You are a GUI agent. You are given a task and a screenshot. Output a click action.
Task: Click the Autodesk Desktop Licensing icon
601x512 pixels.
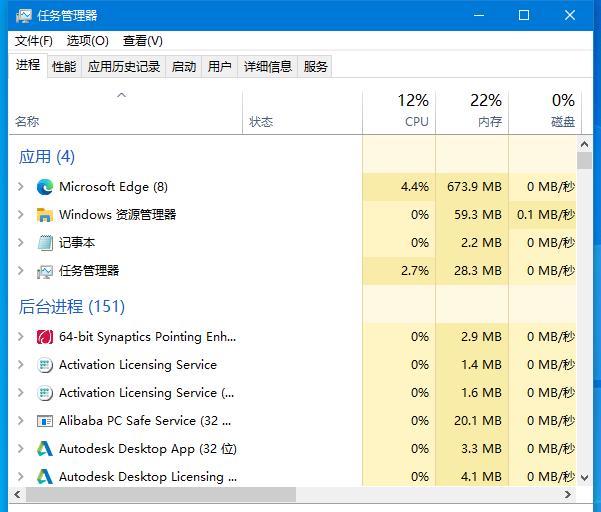point(45,477)
